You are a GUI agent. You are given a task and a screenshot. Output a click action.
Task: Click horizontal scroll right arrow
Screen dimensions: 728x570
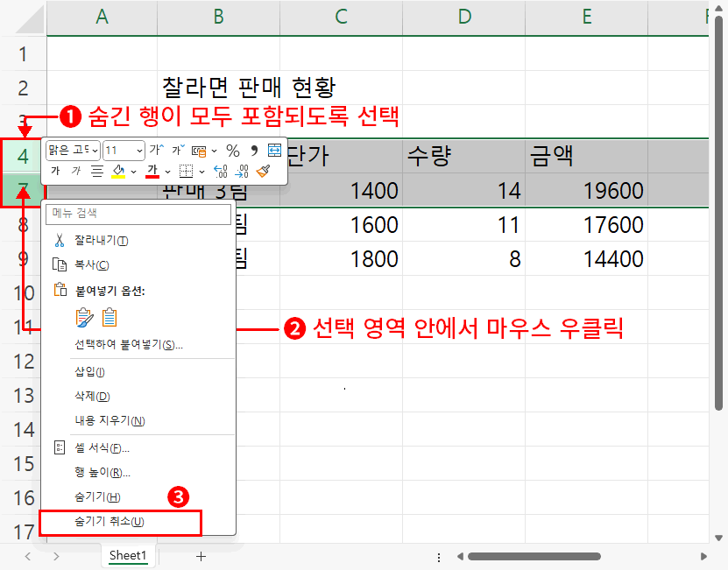click(703, 556)
